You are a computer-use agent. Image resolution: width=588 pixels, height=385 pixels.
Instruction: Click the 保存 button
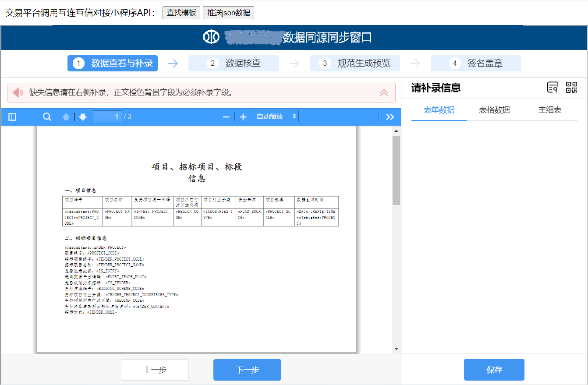click(x=494, y=370)
